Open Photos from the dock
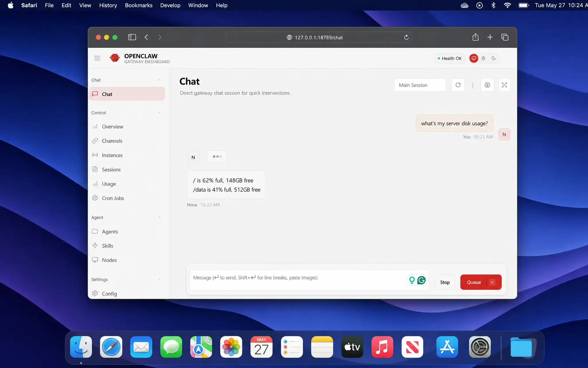 pos(231,347)
